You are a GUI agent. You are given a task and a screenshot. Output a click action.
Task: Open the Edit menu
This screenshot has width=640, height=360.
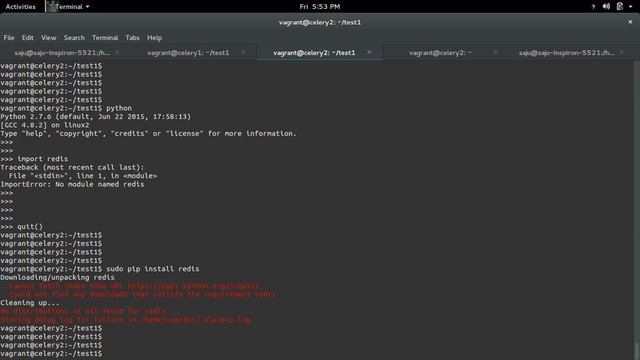click(x=27, y=38)
